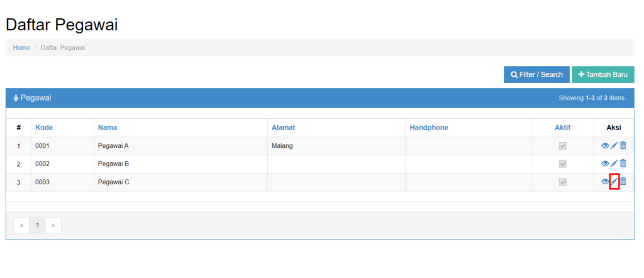Image resolution: width=644 pixels, height=278 pixels.
Task: View details of Pegawai B via eye icon
Action: [605, 164]
